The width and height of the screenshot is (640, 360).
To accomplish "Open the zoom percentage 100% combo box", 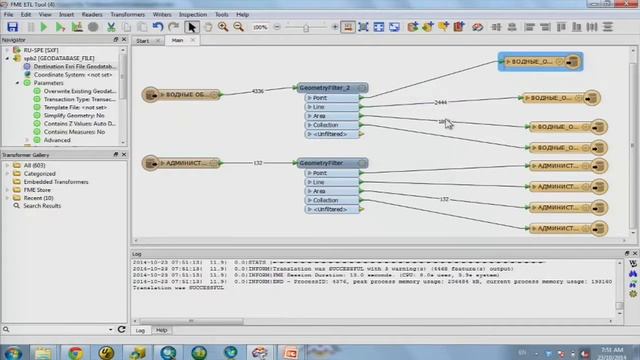I will coord(260,27).
